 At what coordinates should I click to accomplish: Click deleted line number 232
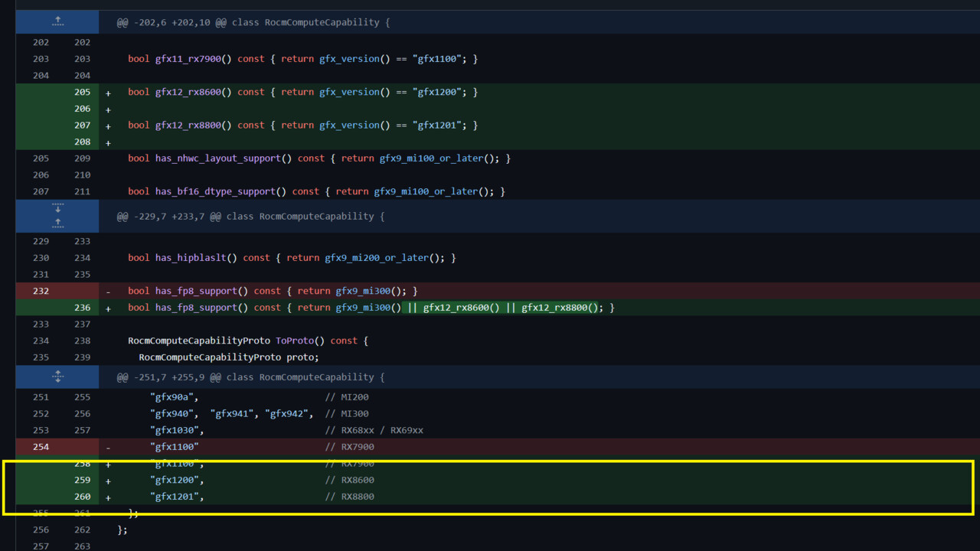point(41,291)
